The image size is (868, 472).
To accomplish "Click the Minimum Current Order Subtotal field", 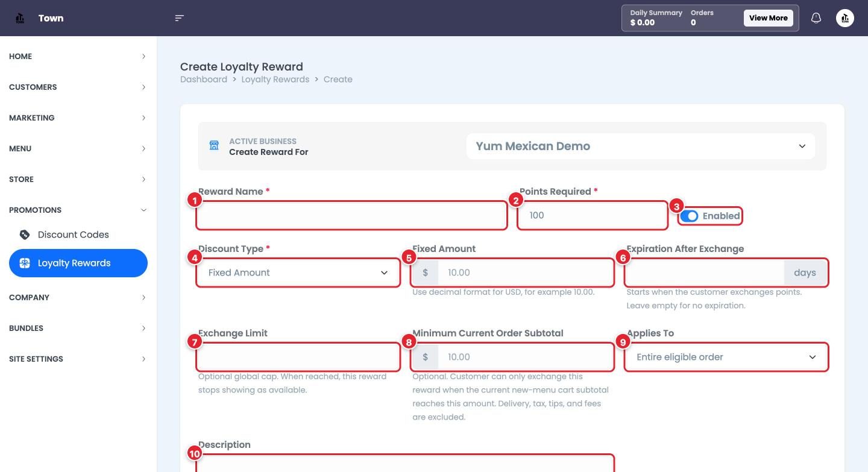I will 524,357.
